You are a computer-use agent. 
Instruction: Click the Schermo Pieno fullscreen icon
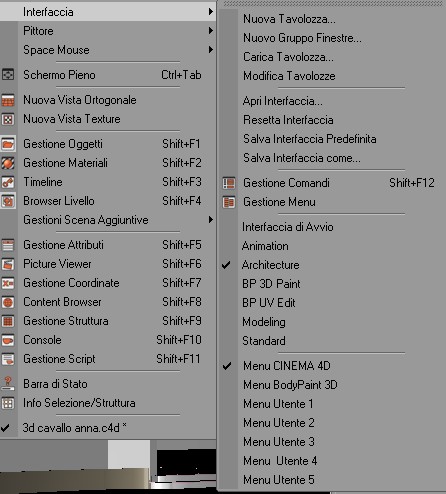pos(8,74)
